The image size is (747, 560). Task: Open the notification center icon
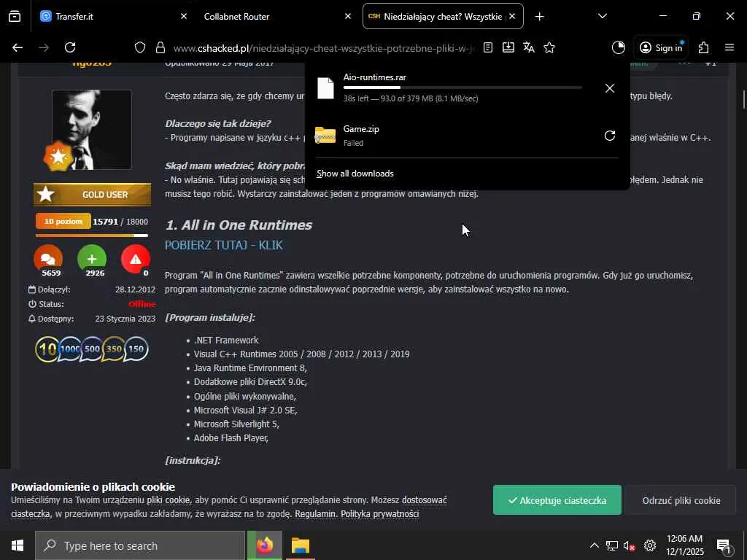tap(724, 545)
